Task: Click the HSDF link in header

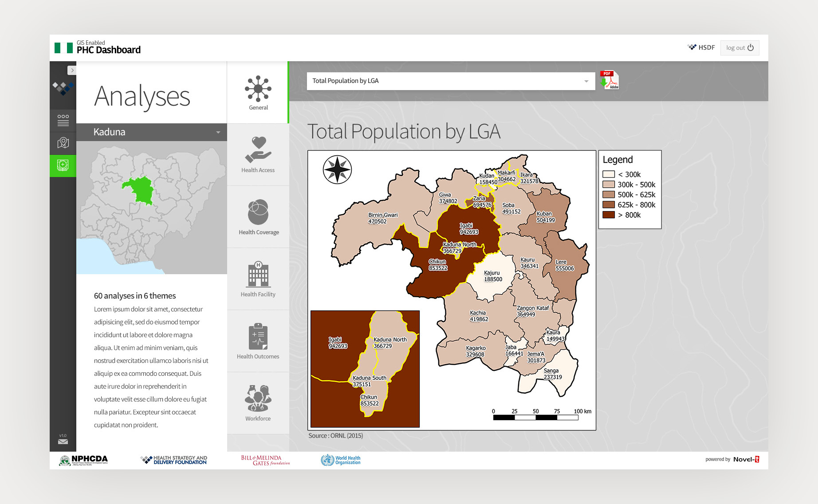Action: pyautogui.click(x=701, y=47)
